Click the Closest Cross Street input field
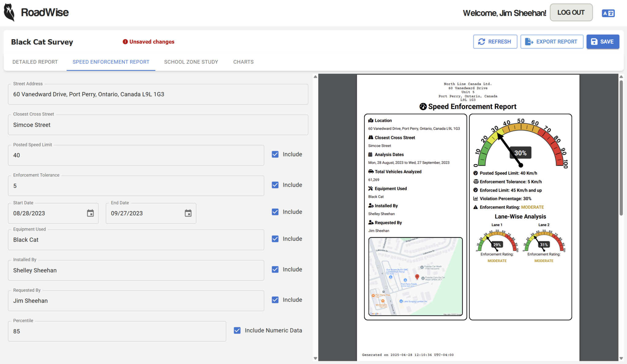Viewport: 627px width, 364px height. tap(158, 125)
